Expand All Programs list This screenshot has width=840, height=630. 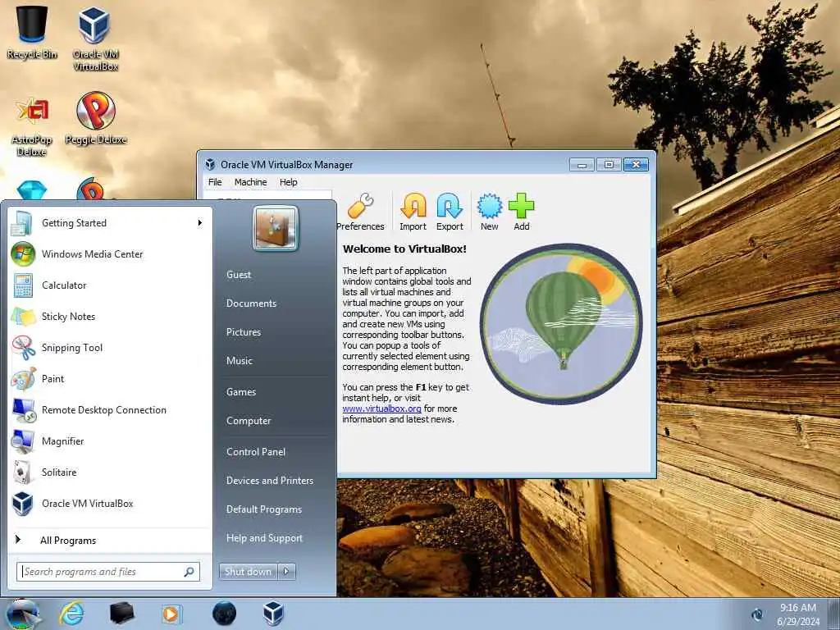coord(111,540)
